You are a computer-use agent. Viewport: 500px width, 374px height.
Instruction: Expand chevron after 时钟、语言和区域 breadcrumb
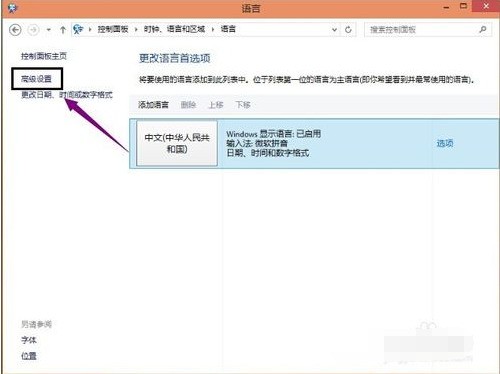coord(213,30)
